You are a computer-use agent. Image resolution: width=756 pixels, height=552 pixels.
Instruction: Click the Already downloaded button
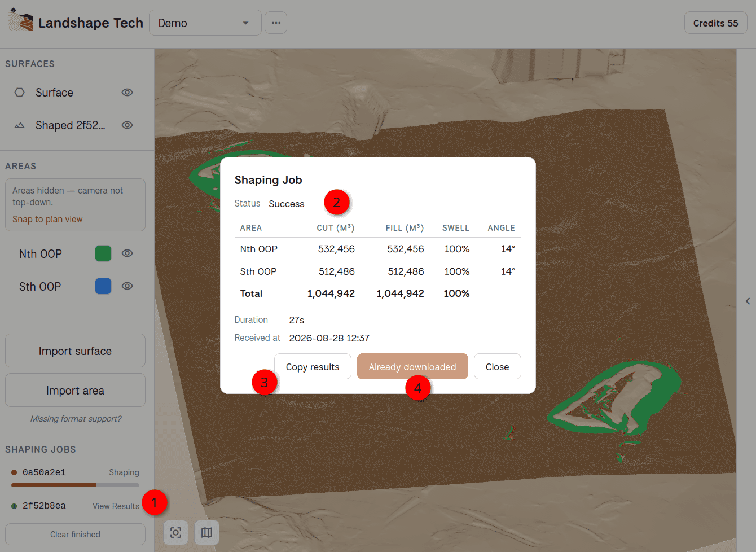pos(412,367)
